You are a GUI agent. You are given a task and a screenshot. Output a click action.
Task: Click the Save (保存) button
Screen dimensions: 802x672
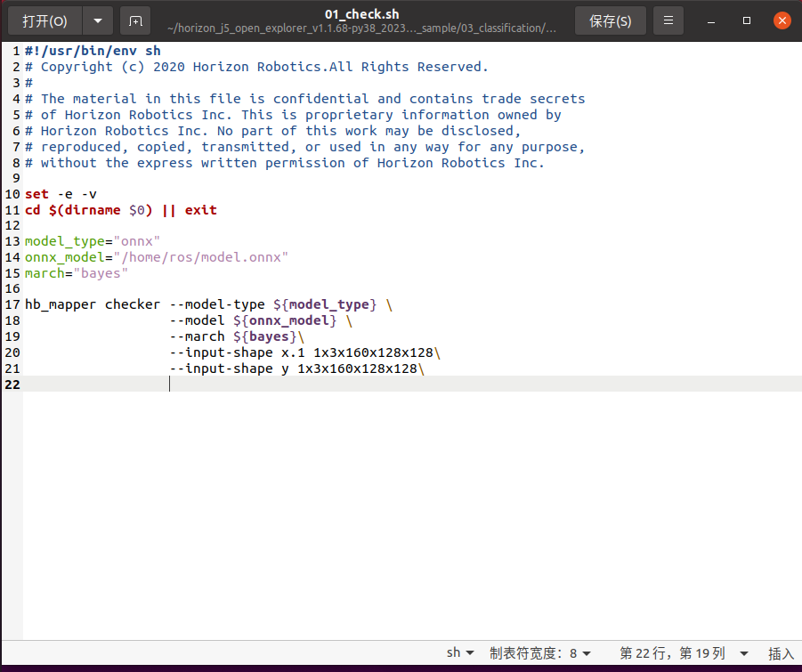click(611, 21)
